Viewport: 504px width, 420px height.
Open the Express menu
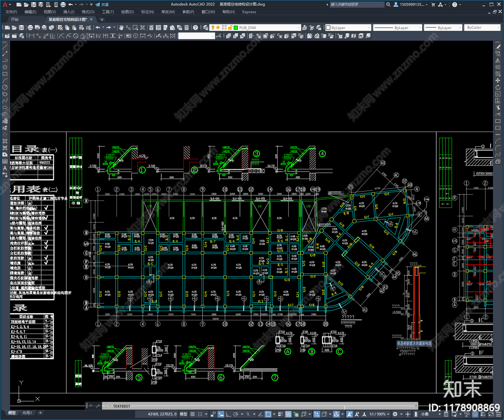tap(249, 12)
